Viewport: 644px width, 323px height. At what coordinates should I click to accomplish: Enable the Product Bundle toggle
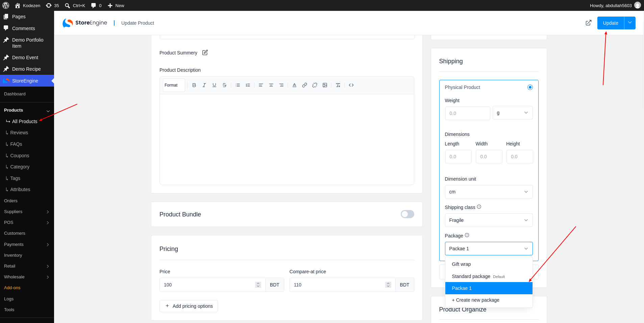click(x=407, y=214)
